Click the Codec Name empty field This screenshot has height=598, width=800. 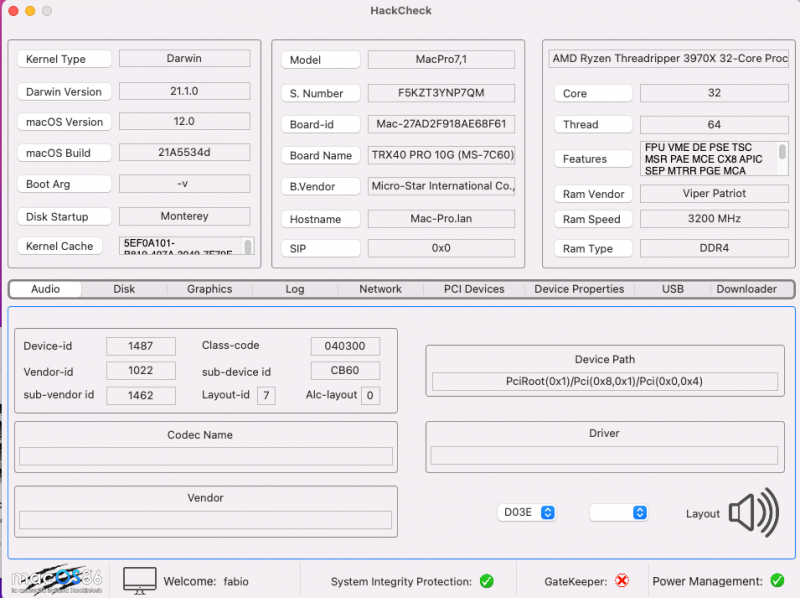point(206,457)
